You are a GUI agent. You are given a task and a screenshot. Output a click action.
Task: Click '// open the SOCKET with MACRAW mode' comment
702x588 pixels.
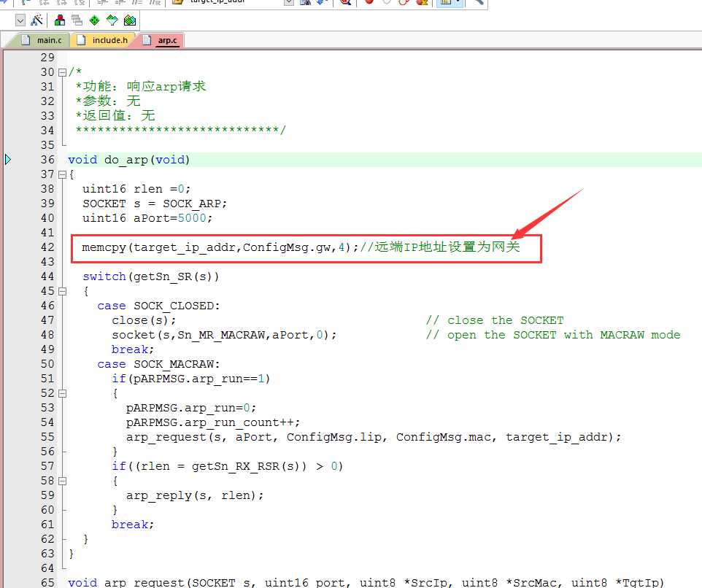click(553, 335)
